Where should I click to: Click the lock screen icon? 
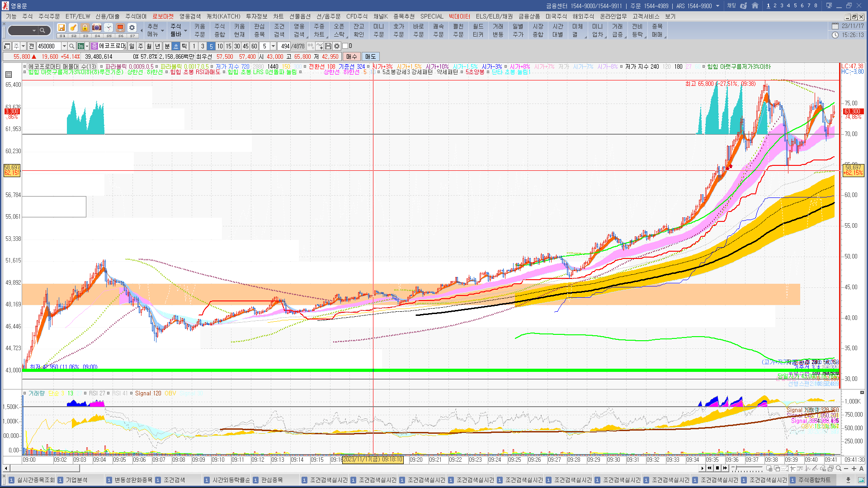click(x=85, y=28)
